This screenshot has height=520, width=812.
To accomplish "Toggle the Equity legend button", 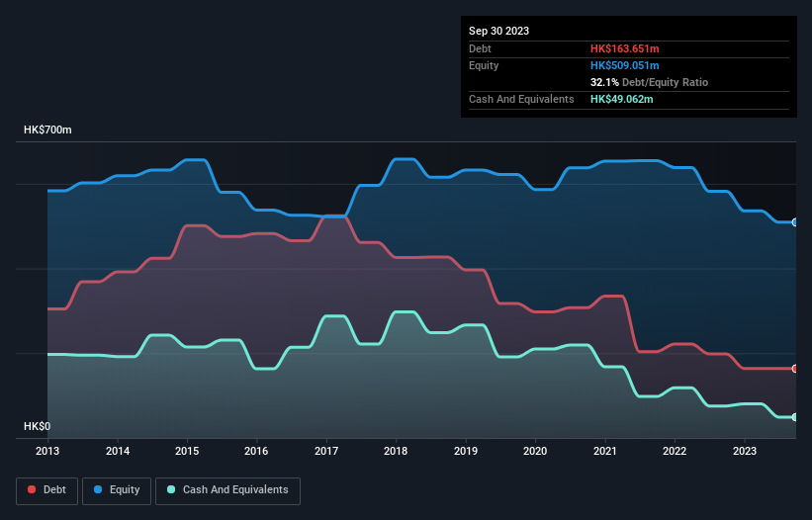I will pyautogui.click(x=117, y=490).
